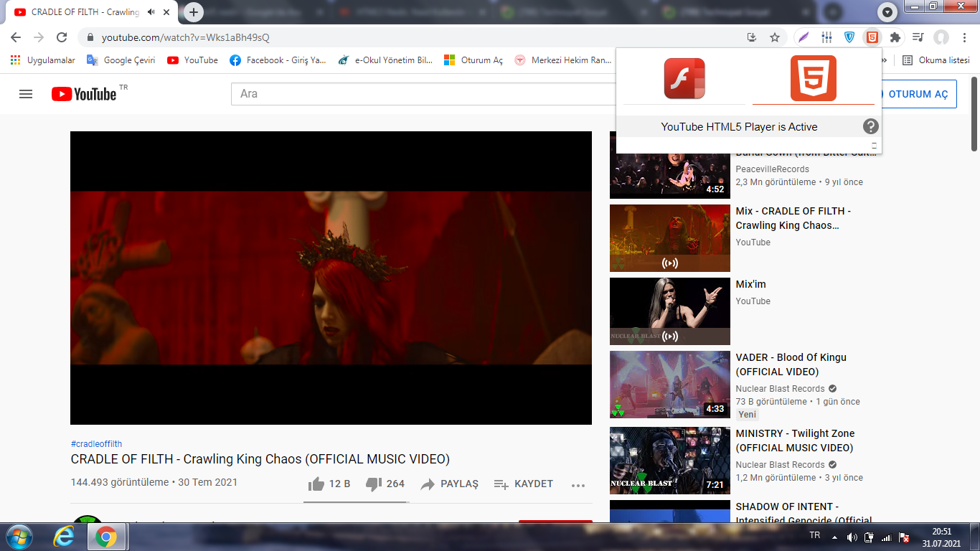The width and height of the screenshot is (980, 551).
Task: Open the MINISTRY - Twilight Zone title
Action: click(x=794, y=441)
